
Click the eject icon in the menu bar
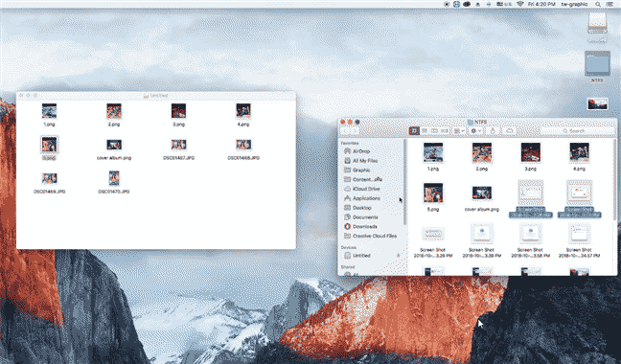tap(477, 4)
